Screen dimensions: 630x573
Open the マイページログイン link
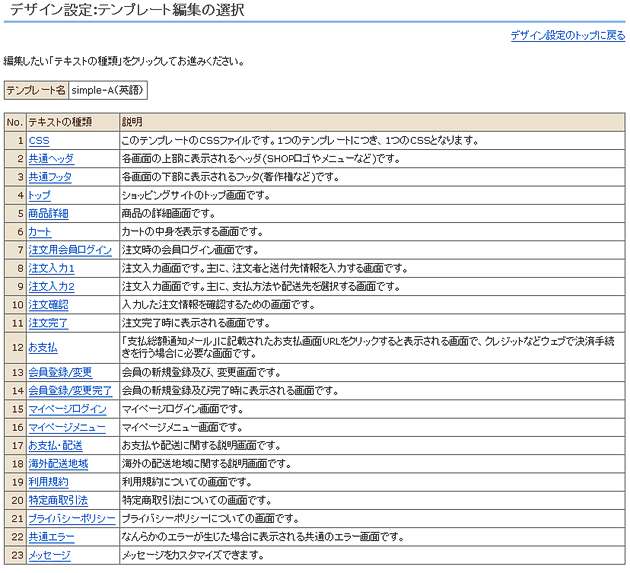click(67, 409)
